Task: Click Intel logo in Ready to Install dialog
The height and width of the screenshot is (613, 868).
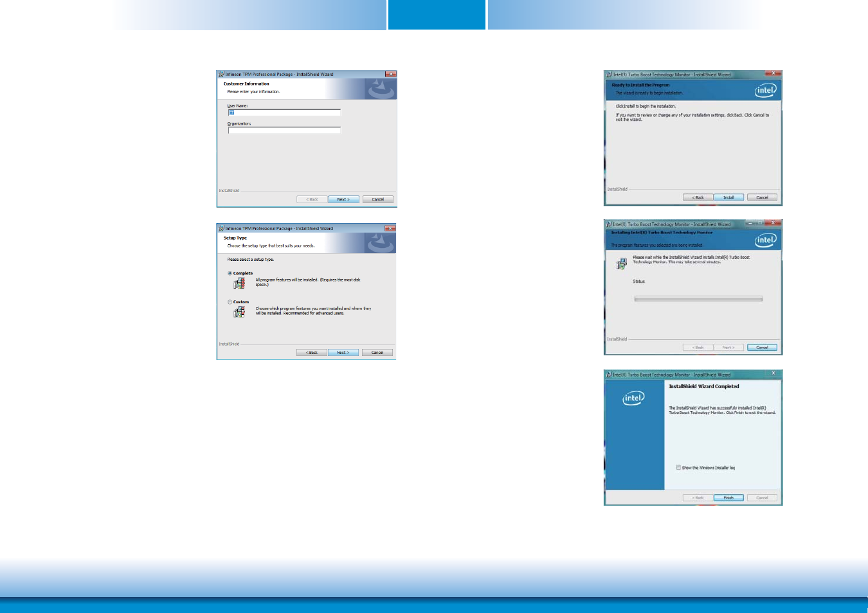Action: pos(765,90)
